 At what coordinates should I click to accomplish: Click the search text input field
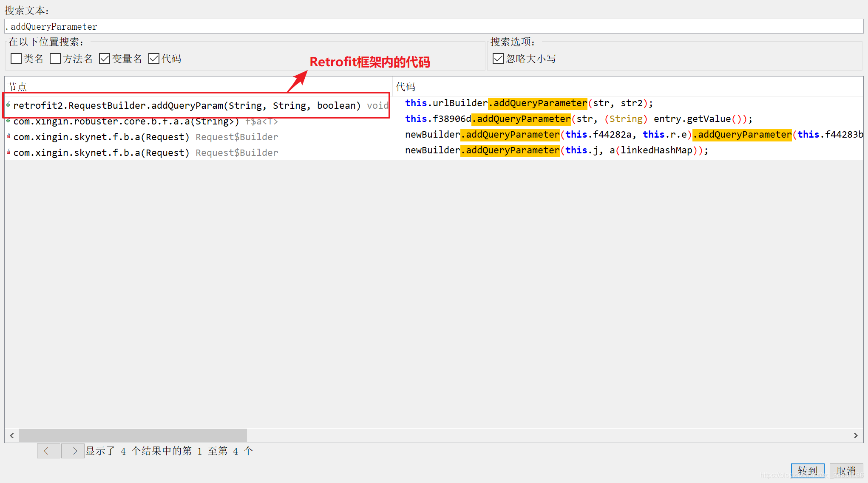[434, 26]
